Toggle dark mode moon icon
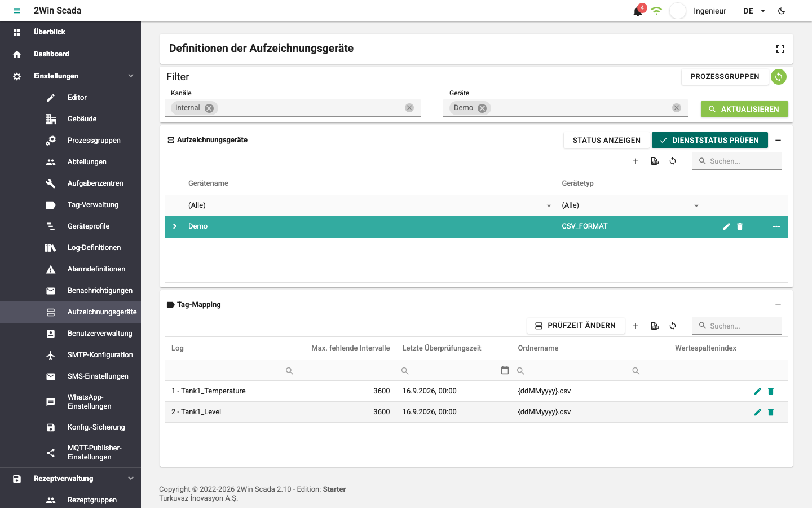Screen dimensions: 812x508 782,11
